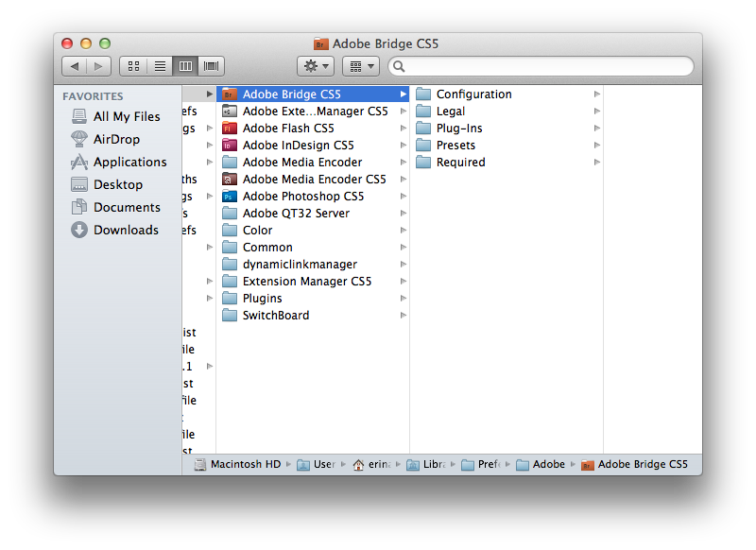The width and height of the screenshot is (756, 550).
Task: Open the Presets folder
Action: pos(507,146)
